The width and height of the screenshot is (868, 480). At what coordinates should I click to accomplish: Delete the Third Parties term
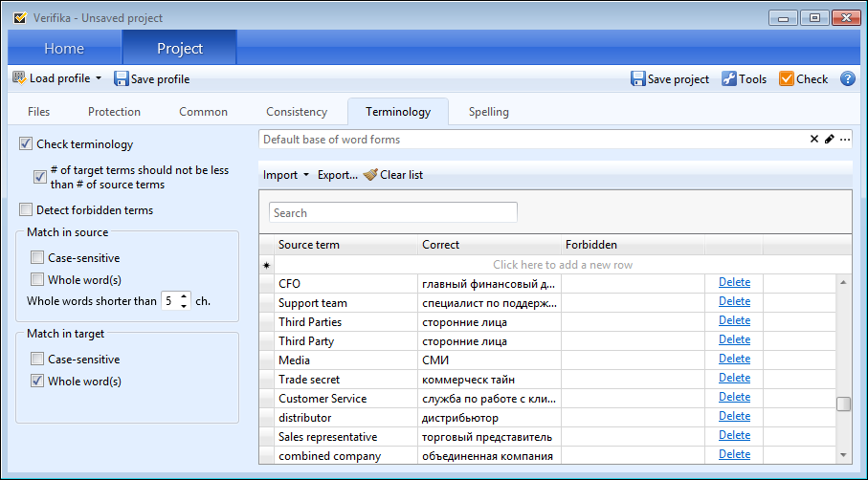coord(734,320)
